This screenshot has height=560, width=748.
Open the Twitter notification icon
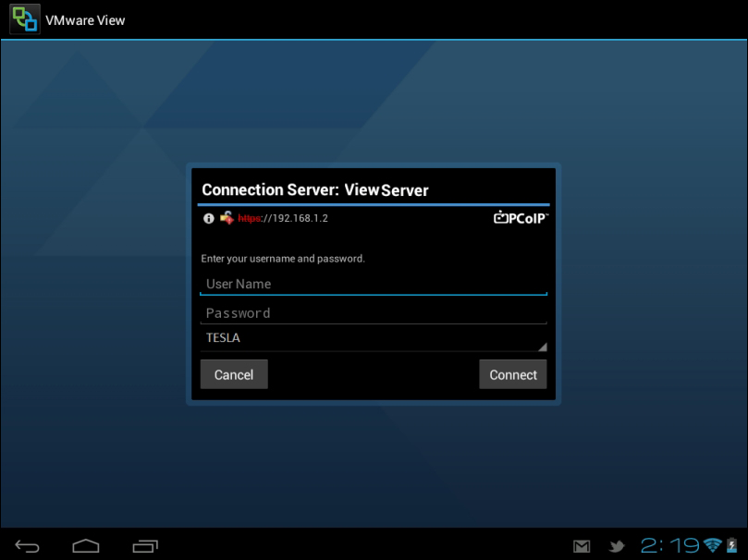tap(617, 546)
